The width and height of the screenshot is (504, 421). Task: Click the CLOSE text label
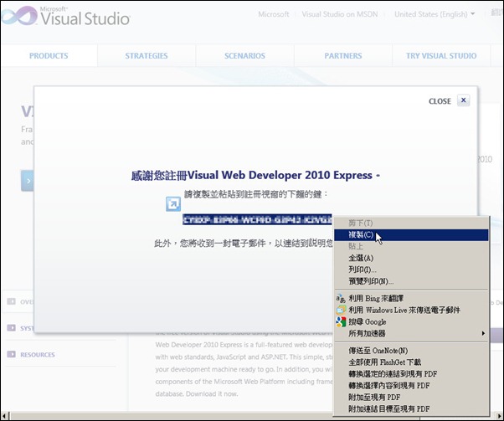(440, 101)
